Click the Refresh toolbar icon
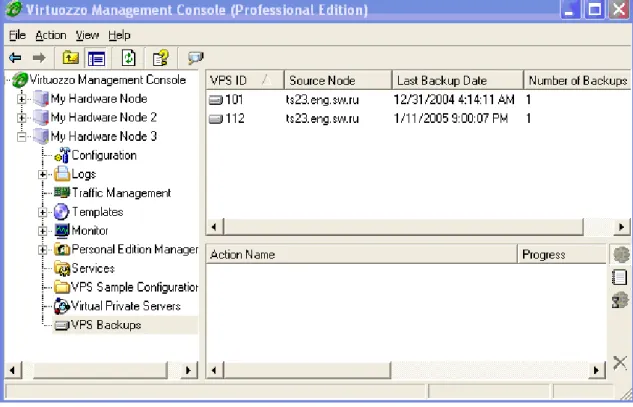 click(129, 58)
